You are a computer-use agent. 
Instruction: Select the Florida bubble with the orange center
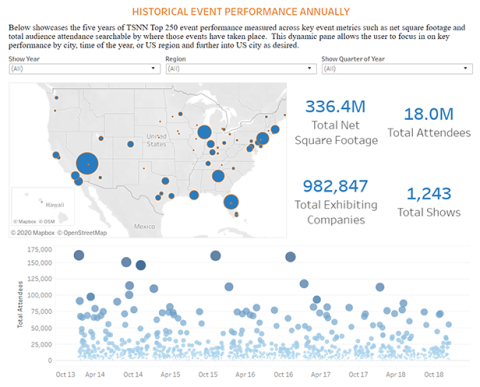(231, 202)
